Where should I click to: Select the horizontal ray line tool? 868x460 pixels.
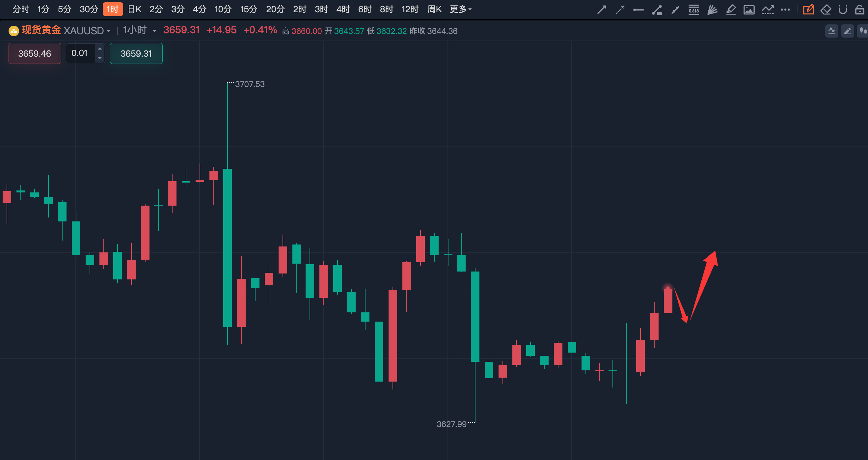(x=638, y=10)
